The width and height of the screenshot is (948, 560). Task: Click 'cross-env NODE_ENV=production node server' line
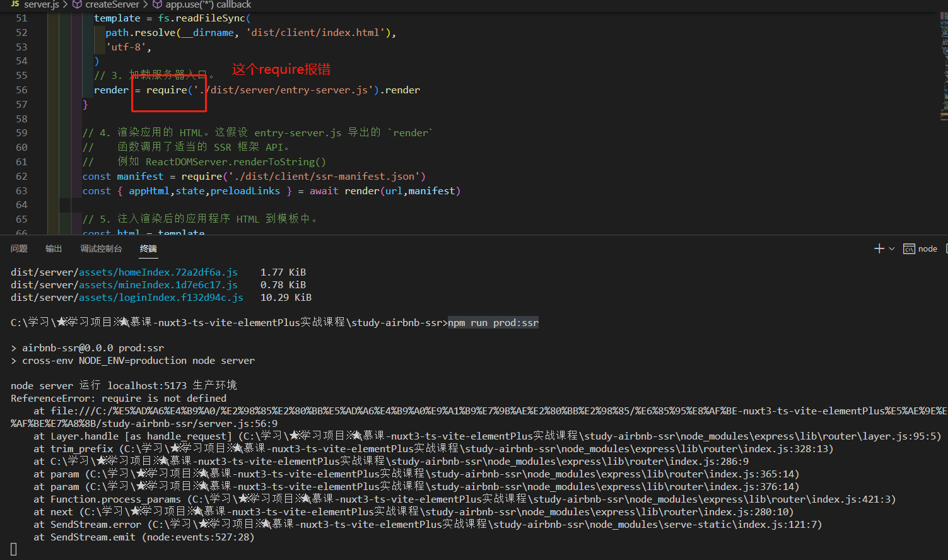(139, 360)
